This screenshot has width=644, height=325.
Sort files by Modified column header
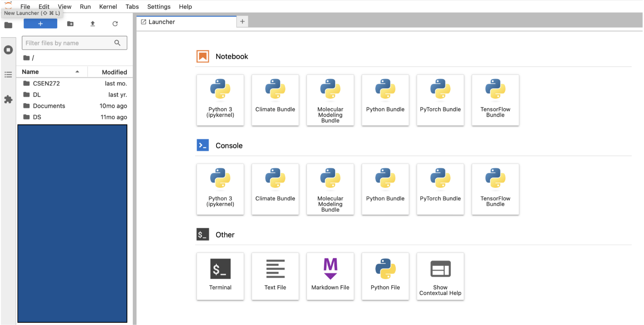pyautogui.click(x=110, y=72)
